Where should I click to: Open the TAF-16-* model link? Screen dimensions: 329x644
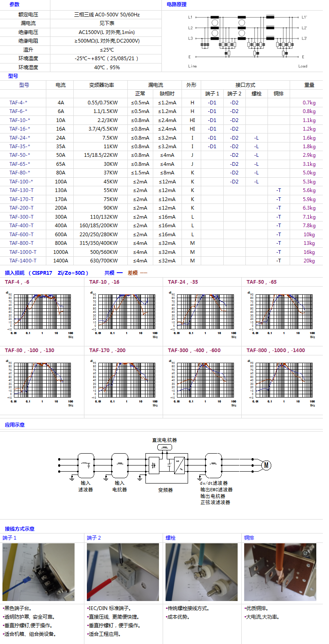20,129
